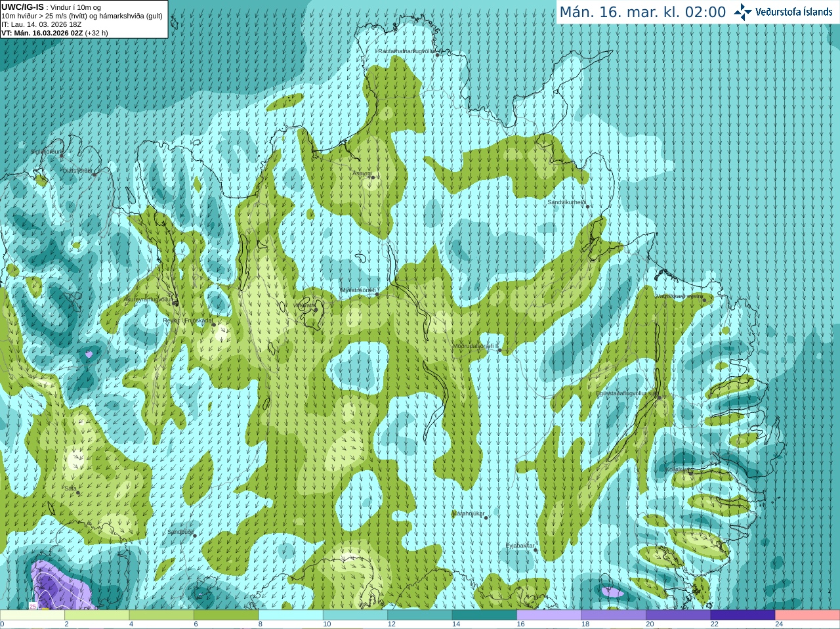Click the 22–24 m/s dark indigo legend swatch
The image size is (840, 629).
744,615
